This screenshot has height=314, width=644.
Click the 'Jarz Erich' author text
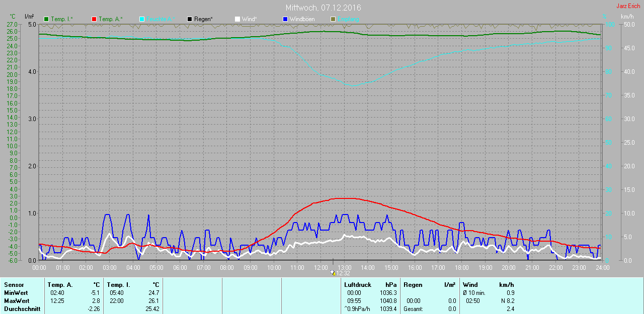(628, 6)
